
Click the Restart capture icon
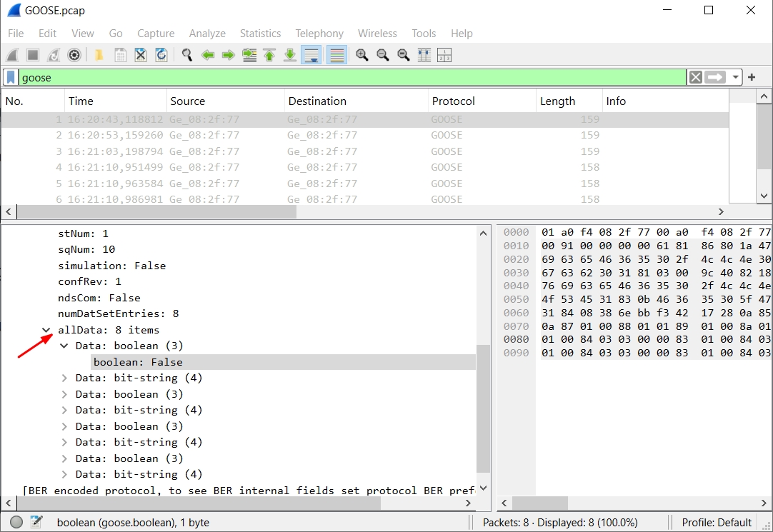(x=52, y=55)
